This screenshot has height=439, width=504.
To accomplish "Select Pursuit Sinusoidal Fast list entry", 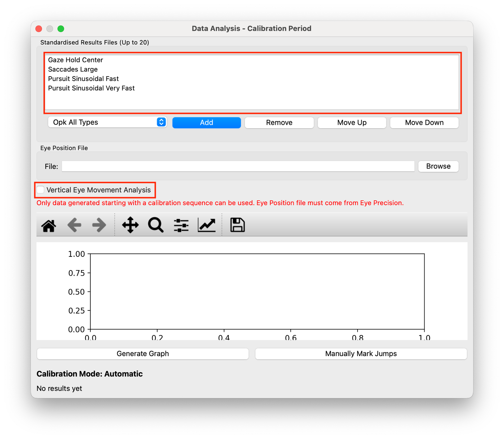I will [83, 79].
